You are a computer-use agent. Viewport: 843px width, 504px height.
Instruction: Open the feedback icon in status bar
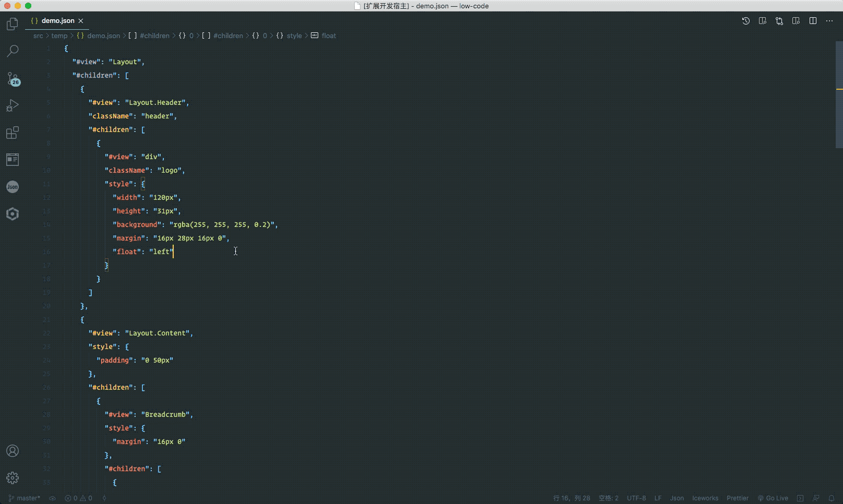pos(816,498)
